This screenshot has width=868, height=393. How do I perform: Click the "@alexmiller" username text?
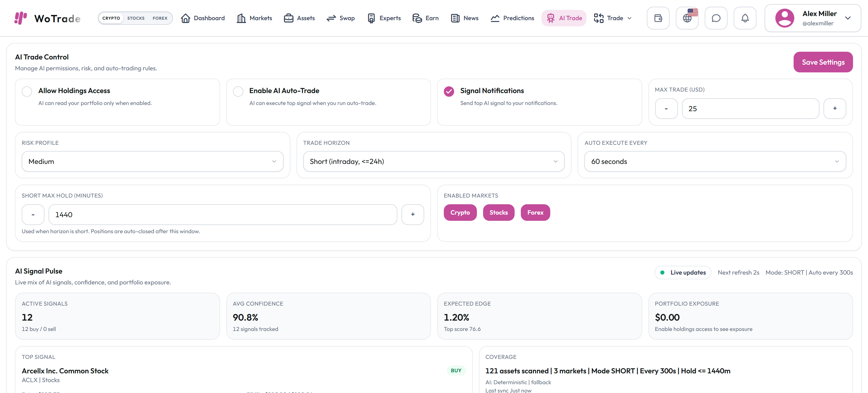click(818, 23)
